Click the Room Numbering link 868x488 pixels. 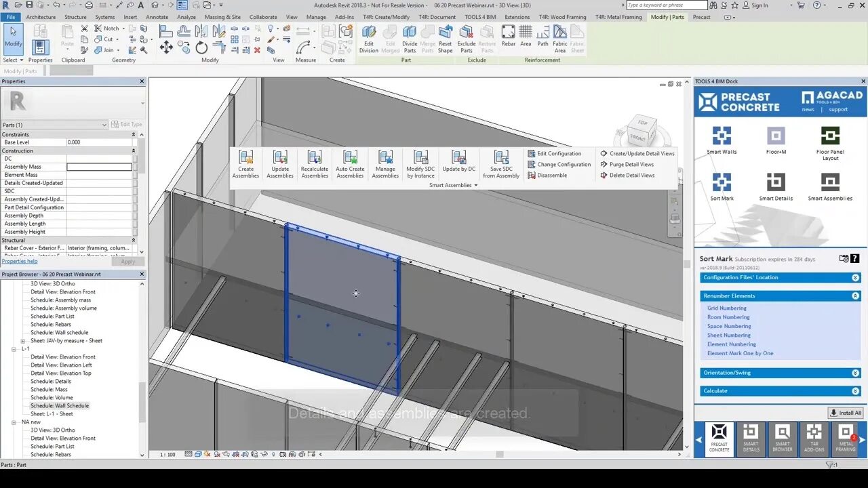click(728, 317)
